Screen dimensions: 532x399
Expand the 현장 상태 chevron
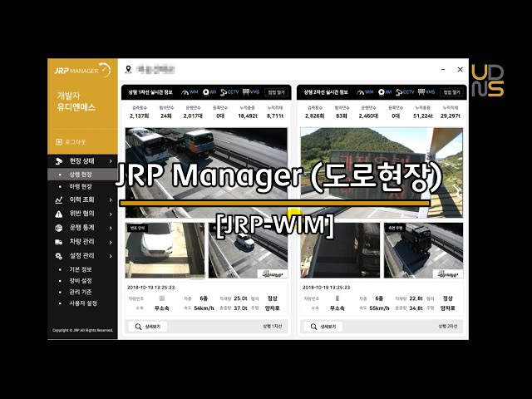[x=111, y=161]
